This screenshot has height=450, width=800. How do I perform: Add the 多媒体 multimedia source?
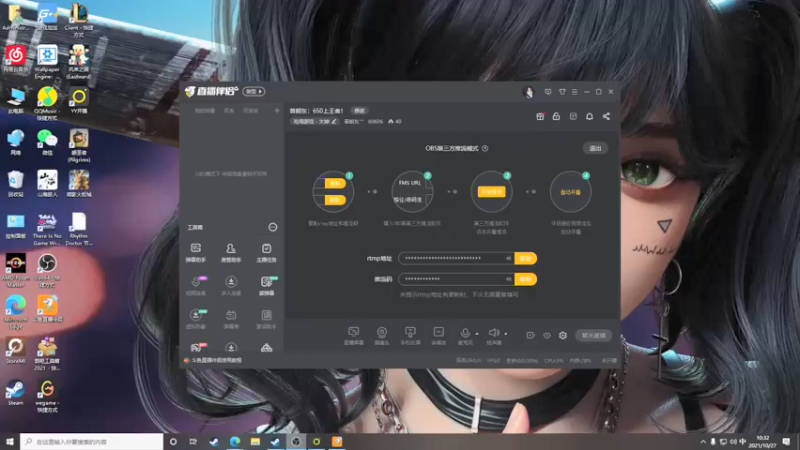pos(438,336)
